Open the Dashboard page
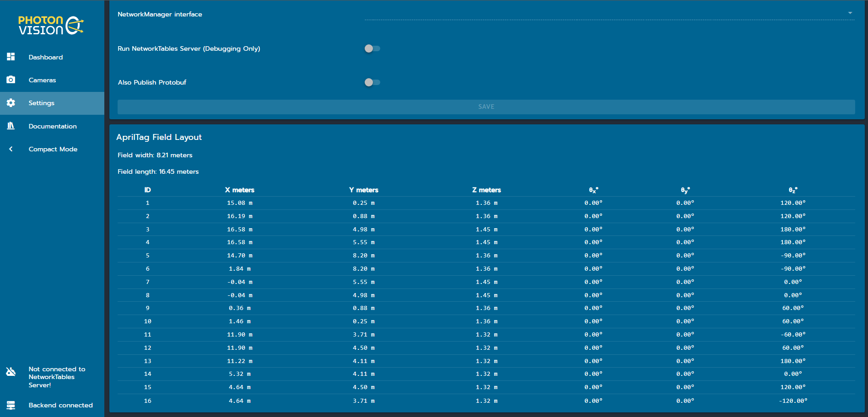The image size is (868, 417). (46, 57)
